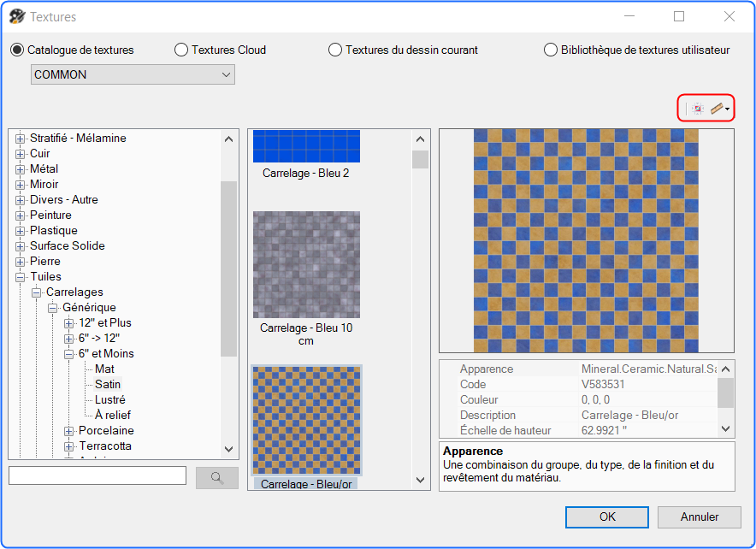Select the Échelle de hauteur value
This screenshot has width=756, height=549.
(x=604, y=430)
